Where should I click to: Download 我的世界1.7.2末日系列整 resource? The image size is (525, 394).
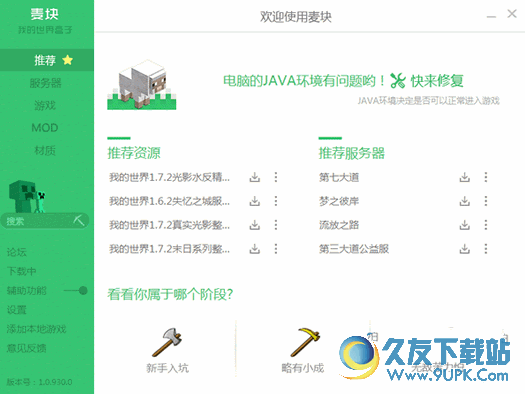pyautogui.click(x=254, y=249)
